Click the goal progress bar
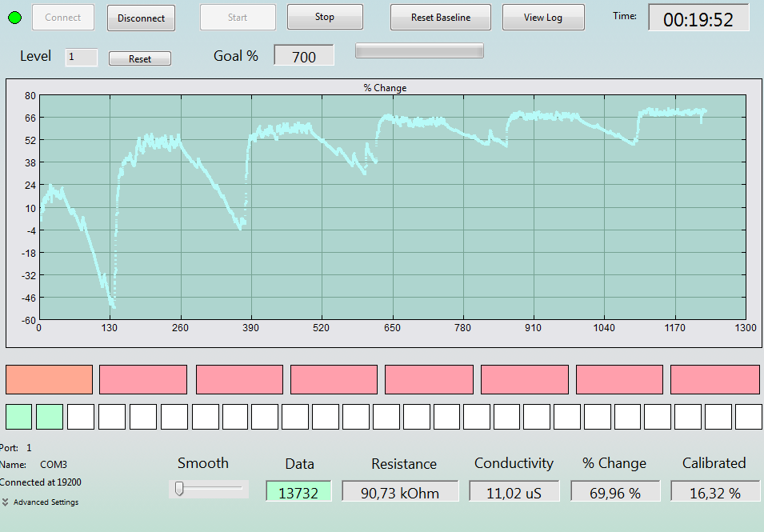 (419, 50)
